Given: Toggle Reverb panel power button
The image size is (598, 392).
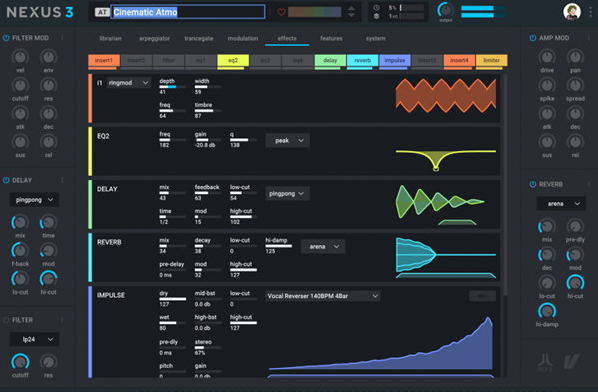Looking at the screenshot, I should [533, 184].
